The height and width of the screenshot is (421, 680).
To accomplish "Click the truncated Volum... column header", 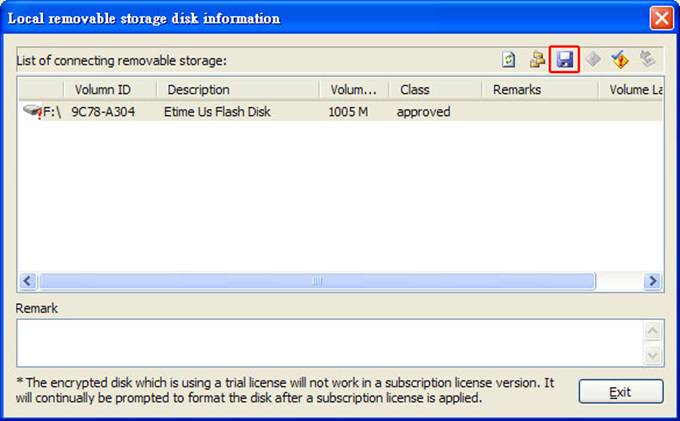I will tap(354, 89).
